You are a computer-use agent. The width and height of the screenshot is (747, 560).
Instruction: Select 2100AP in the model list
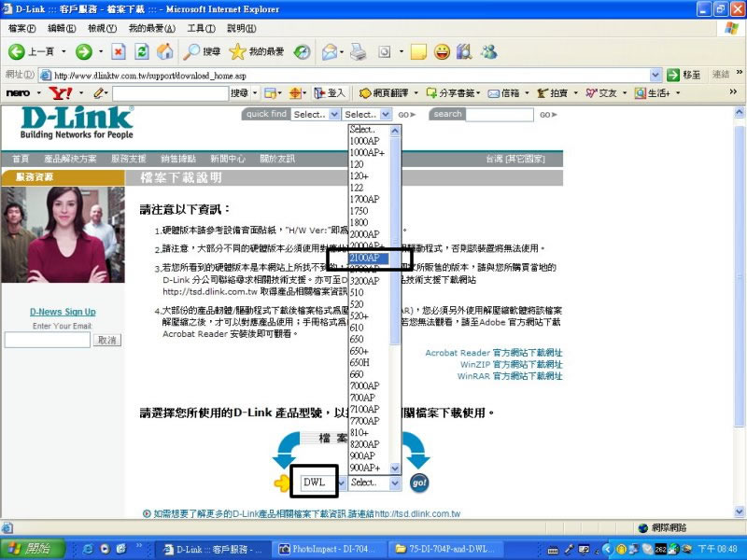point(369,258)
